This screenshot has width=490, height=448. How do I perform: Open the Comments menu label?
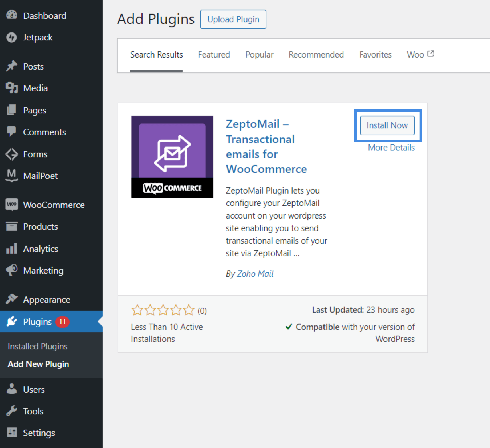pos(44,132)
